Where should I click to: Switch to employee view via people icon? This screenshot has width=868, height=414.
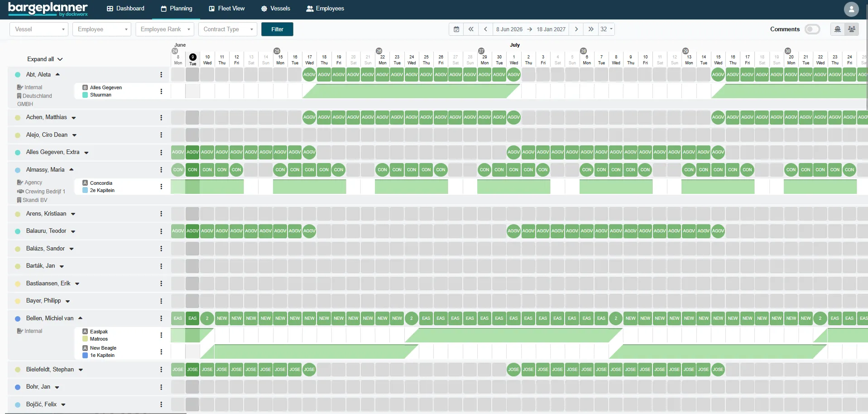852,29
